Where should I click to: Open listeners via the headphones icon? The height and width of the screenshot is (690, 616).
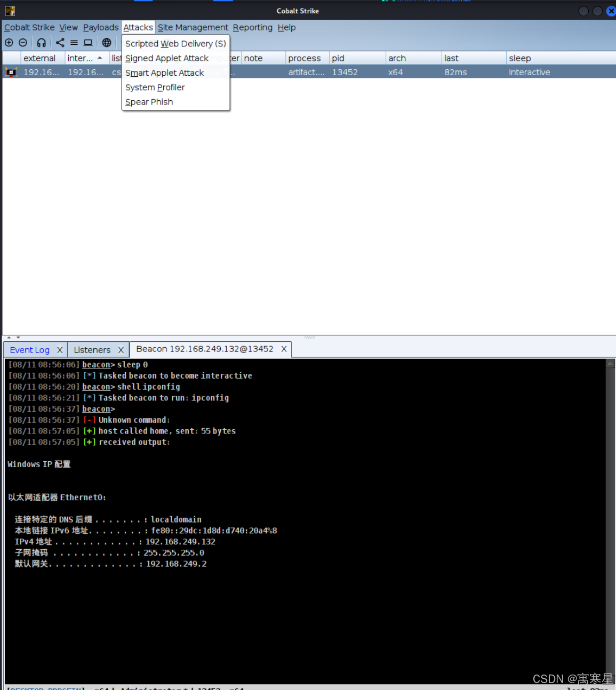pos(42,43)
